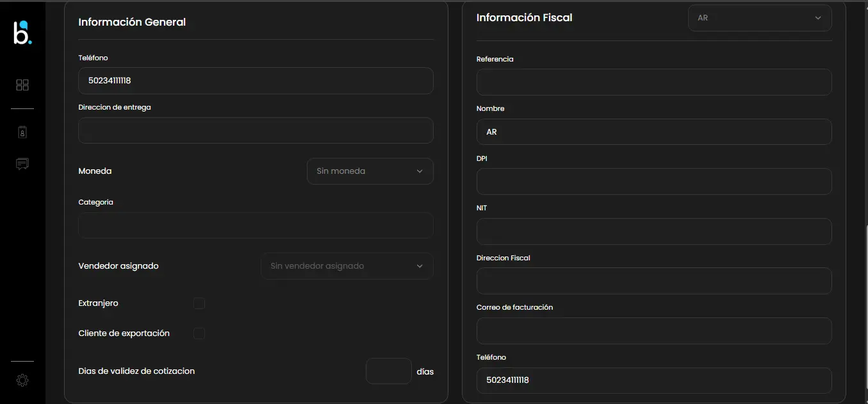
Task: Click the Vendedor asignado label
Action: 119,266
